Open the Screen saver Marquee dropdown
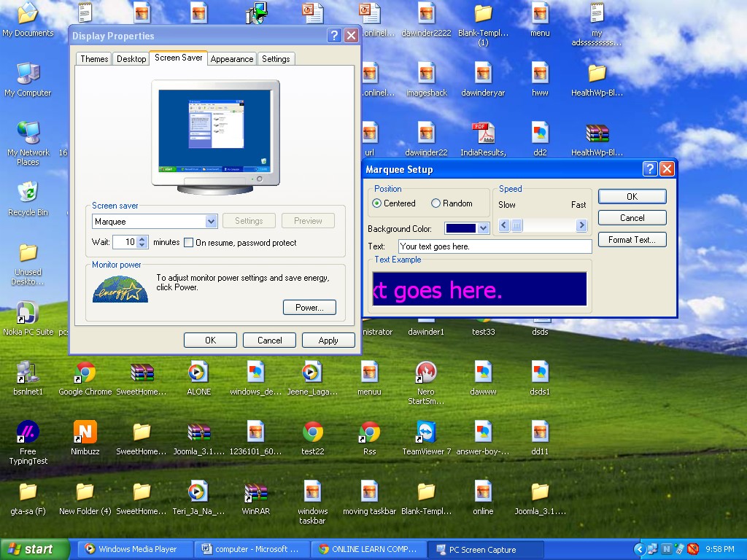 pos(211,221)
